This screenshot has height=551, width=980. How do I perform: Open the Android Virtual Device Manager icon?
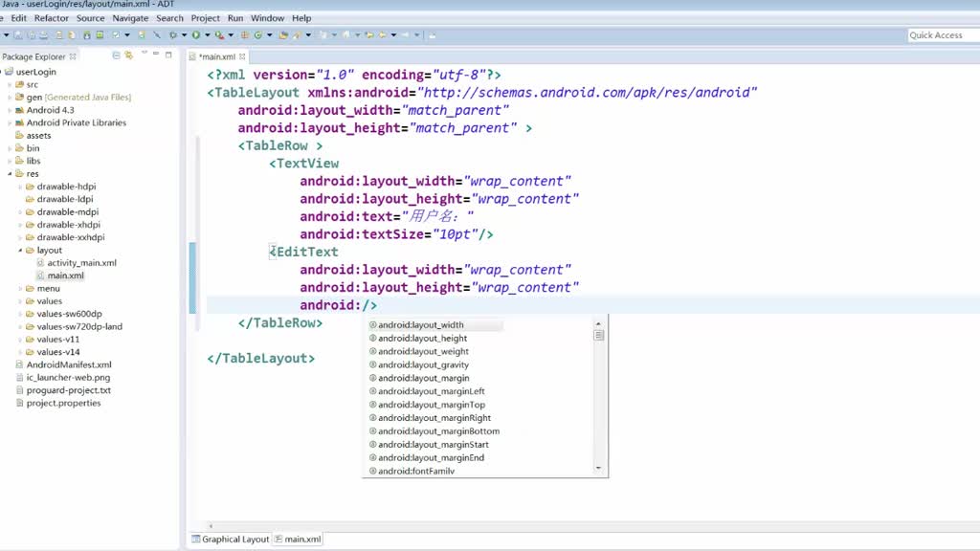coord(100,35)
